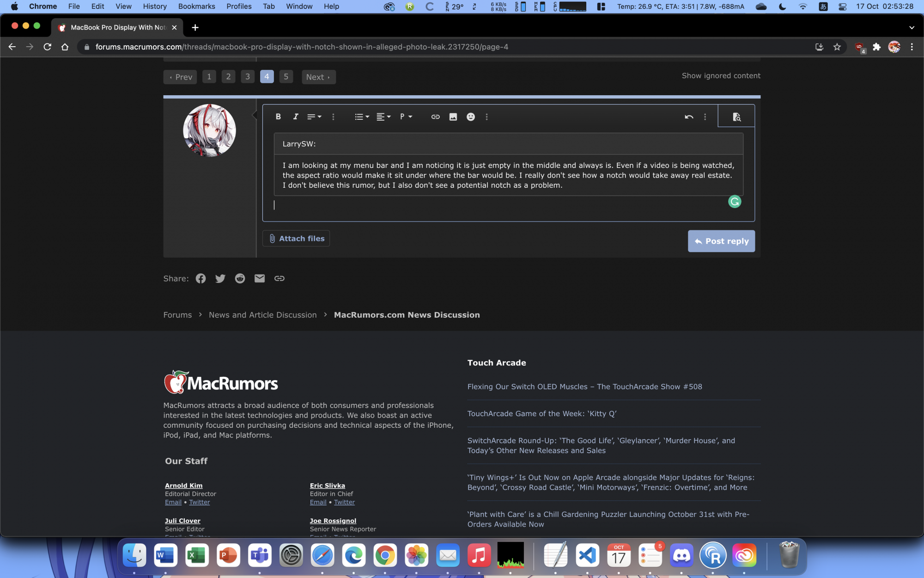This screenshot has height=578, width=924.
Task: Bookmark page with Chrome star icon
Action: coord(837,47)
